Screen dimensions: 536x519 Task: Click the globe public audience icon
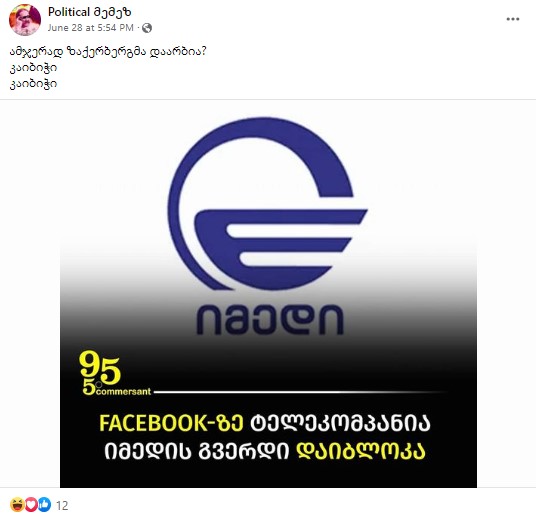click(x=147, y=28)
